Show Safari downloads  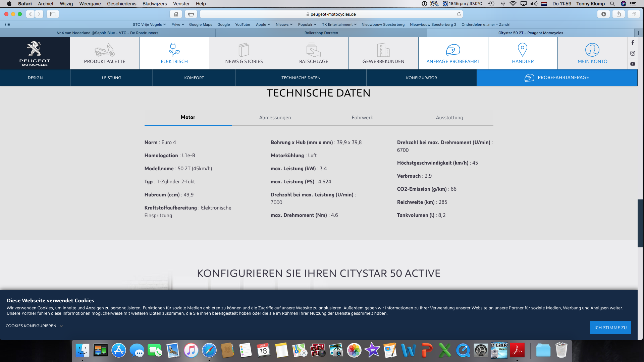pos(603,14)
